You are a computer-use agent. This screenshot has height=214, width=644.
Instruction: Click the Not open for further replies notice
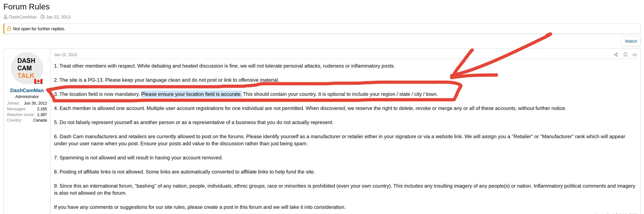(39, 29)
